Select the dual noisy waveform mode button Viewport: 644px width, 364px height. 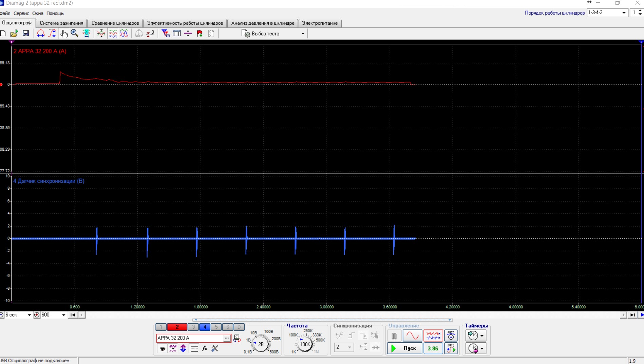[x=433, y=336]
